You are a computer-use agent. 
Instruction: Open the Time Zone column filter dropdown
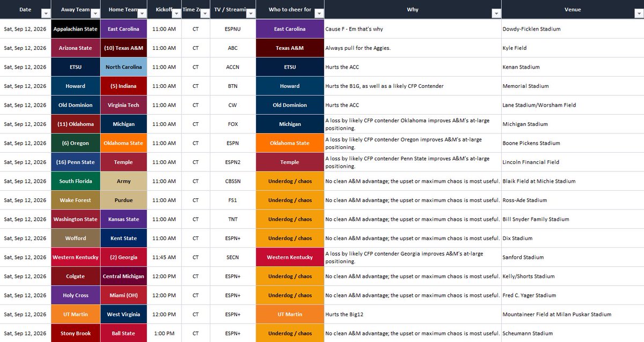point(204,14)
